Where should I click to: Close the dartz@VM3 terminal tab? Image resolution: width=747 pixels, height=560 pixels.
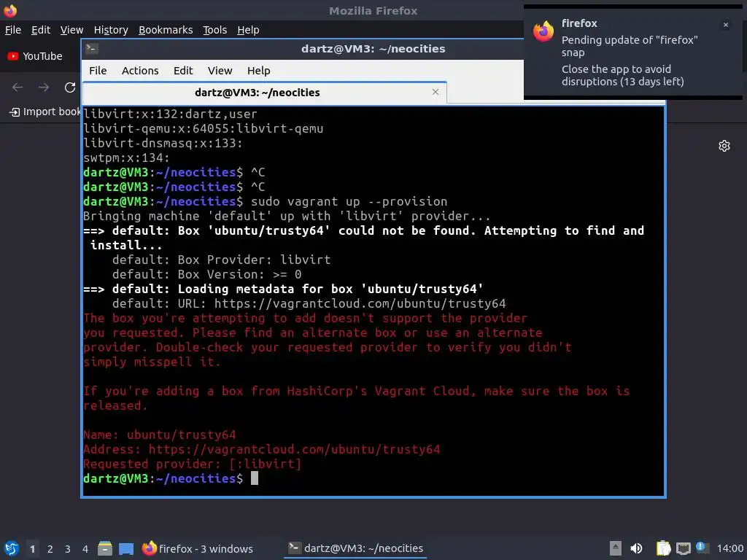point(436,92)
